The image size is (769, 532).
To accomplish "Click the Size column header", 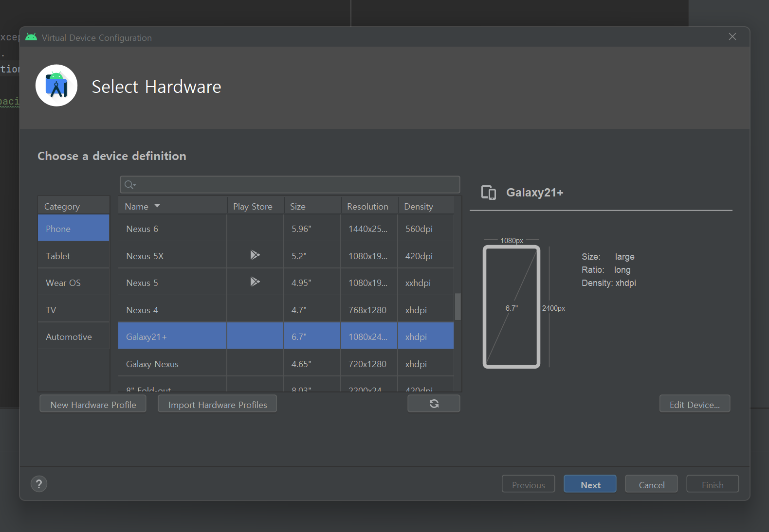I will coord(312,206).
